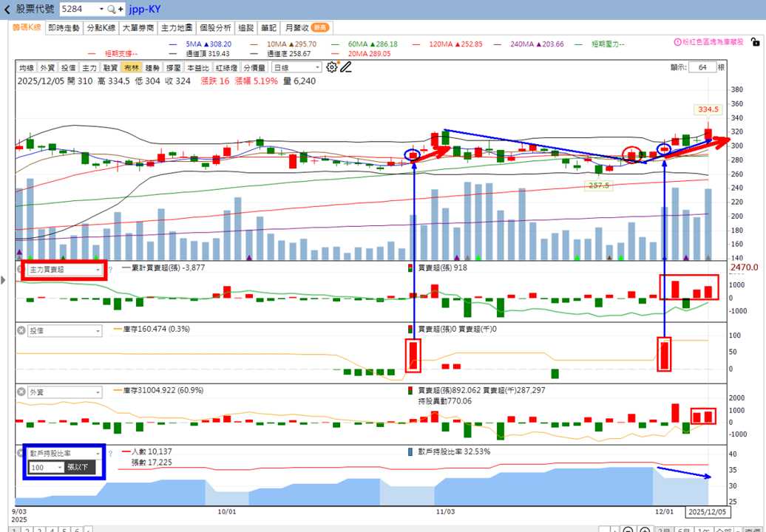Viewport: 766px width, 532px height.
Task: Select the pencil drawing tool
Action: pos(346,67)
